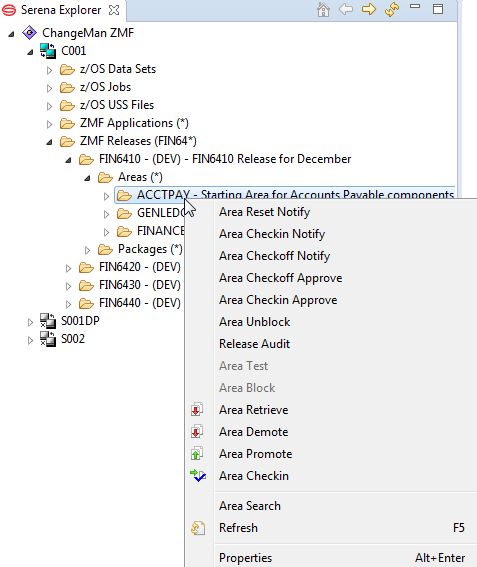Click the z/OS Data Sets folder icon
The image size is (477, 567).
click(x=67, y=69)
